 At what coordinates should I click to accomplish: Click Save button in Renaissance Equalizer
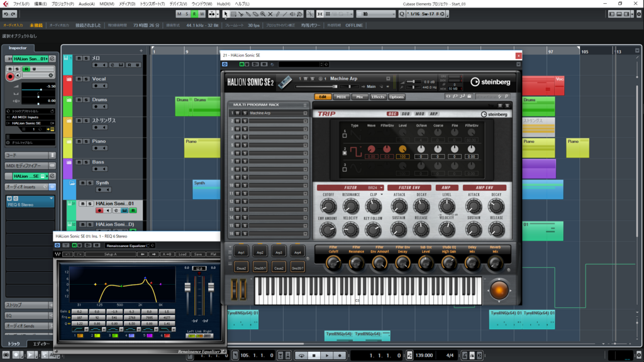pos(198,255)
